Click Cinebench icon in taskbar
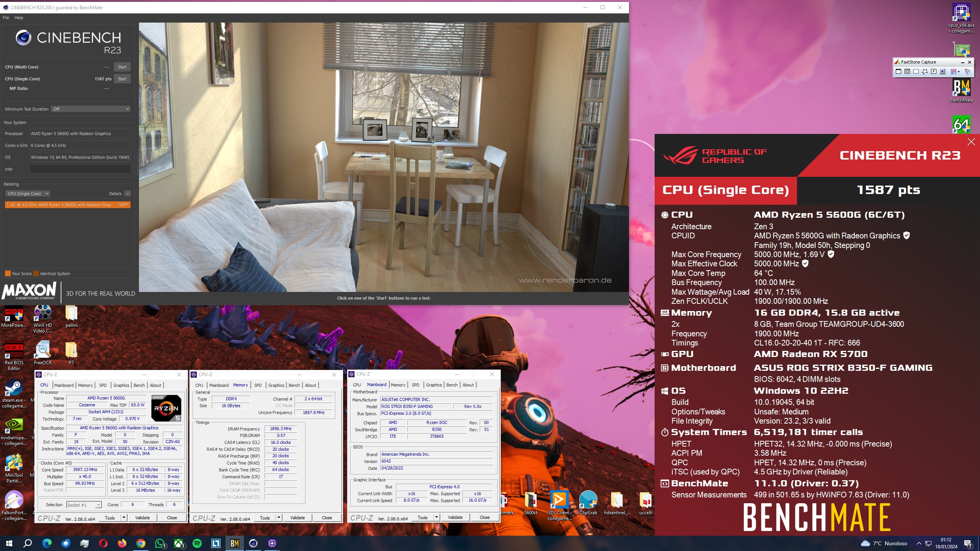Screen dimensions: 980x551 253,543
